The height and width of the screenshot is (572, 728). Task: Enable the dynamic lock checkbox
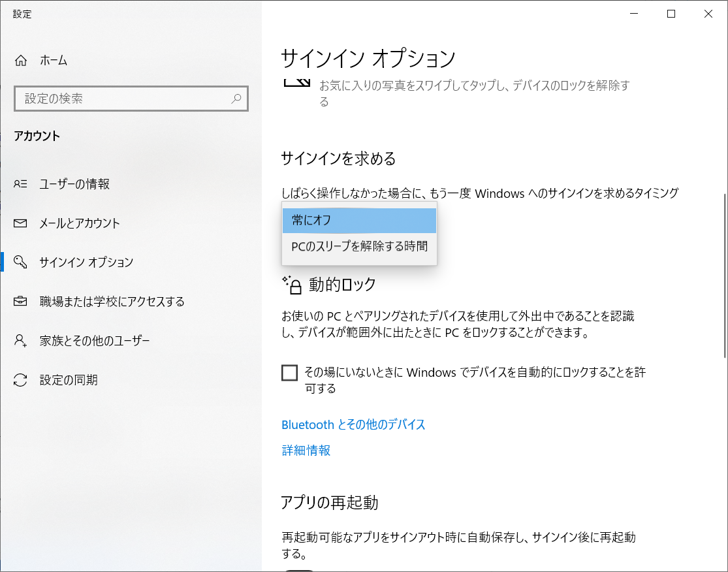pos(288,372)
